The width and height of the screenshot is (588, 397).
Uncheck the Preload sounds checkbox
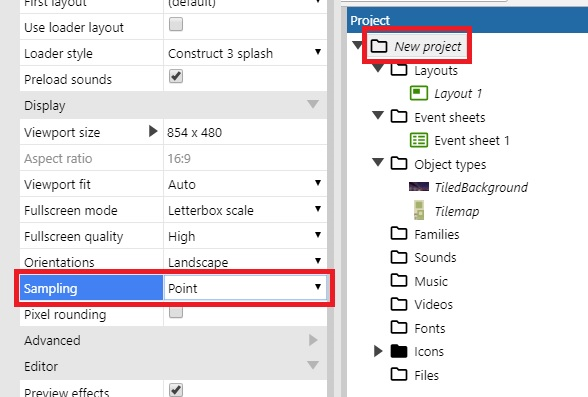coord(176,76)
